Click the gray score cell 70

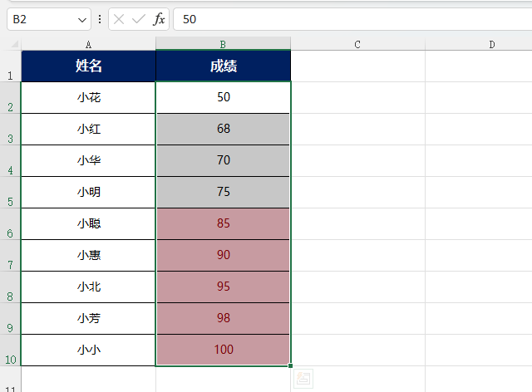coord(223,161)
